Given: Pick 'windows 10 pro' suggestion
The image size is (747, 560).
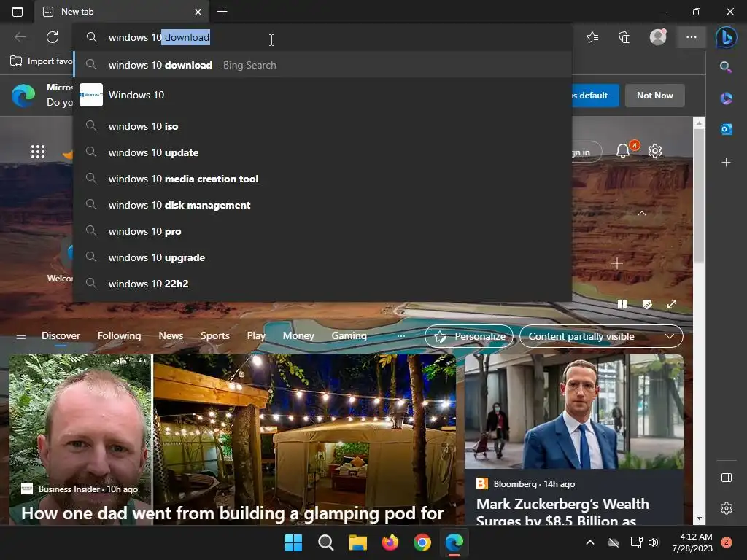Looking at the screenshot, I should [322, 231].
